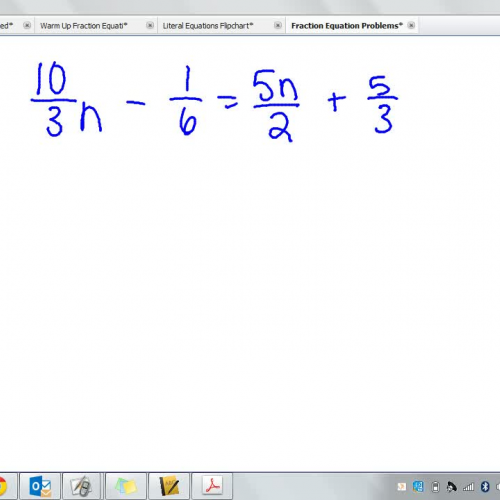
Task: Open Adobe Acrobat from the taskbar
Action: [212, 486]
